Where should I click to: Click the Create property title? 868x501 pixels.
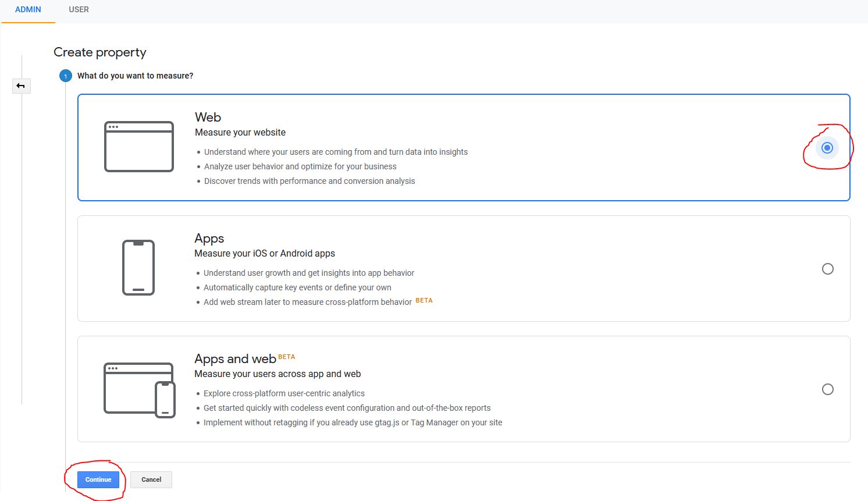point(100,52)
